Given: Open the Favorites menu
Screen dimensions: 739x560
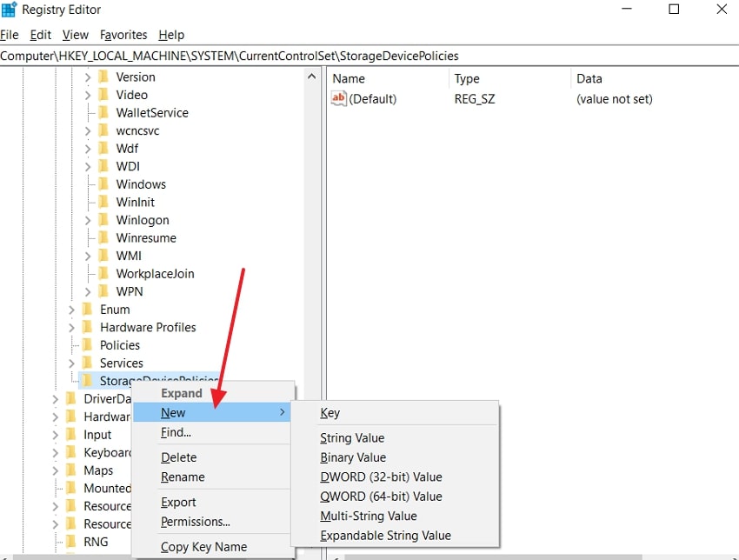Looking at the screenshot, I should click(123, 35).
